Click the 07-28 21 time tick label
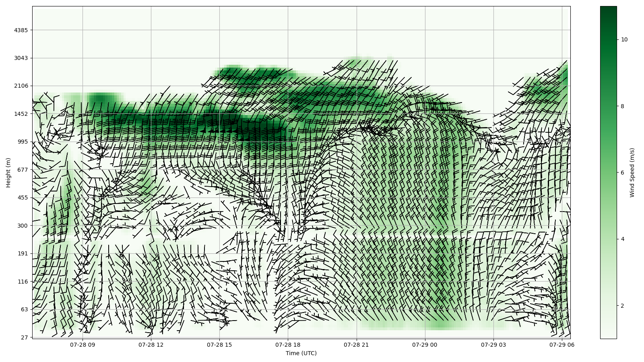This screenshot has height=362, width=644. tap(357, 345)
